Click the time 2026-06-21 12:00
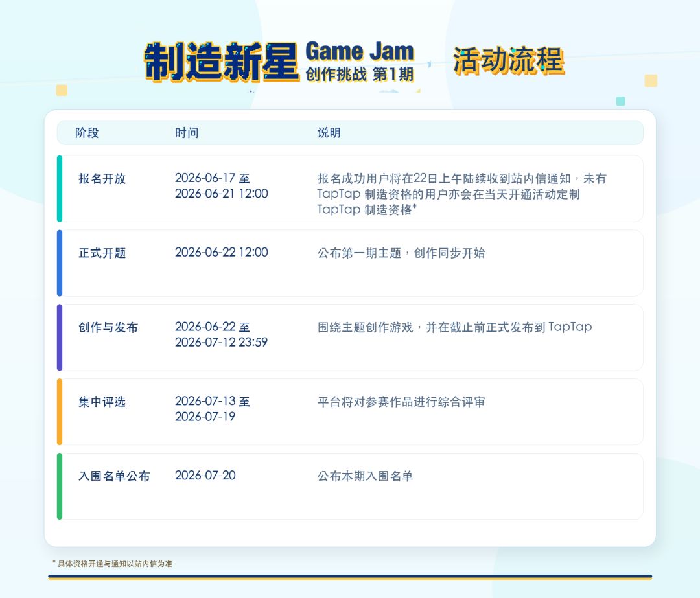700x598 pixels. pos(222,194)
